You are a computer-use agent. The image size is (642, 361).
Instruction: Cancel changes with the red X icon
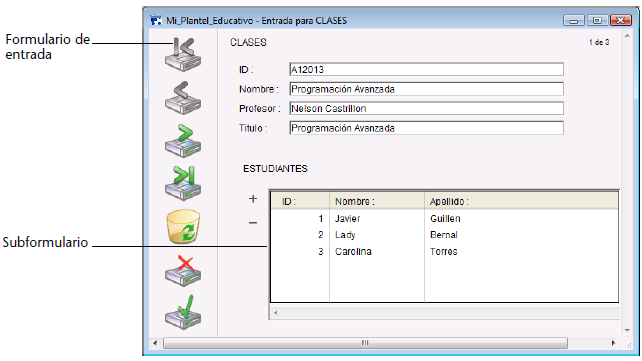pyautogui.click(x=183, y=271)
